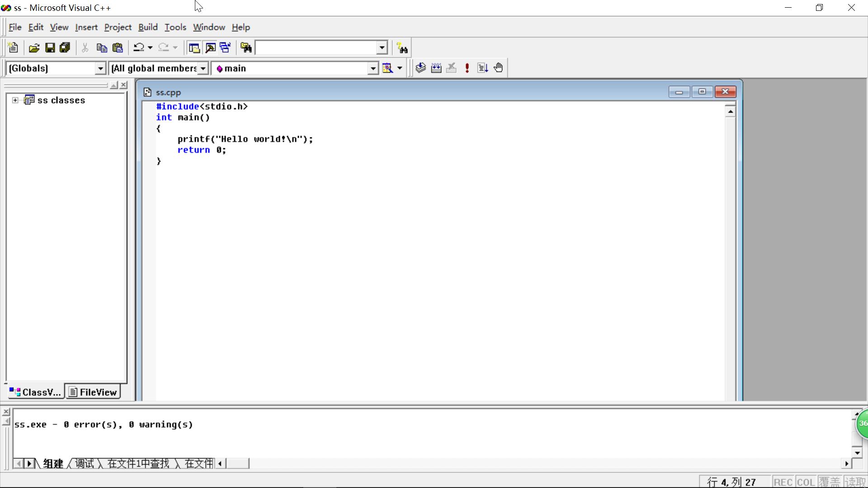This screenshot has height=488, width=868.
Task: Toggle the Output window button
Action: [210, 48]
